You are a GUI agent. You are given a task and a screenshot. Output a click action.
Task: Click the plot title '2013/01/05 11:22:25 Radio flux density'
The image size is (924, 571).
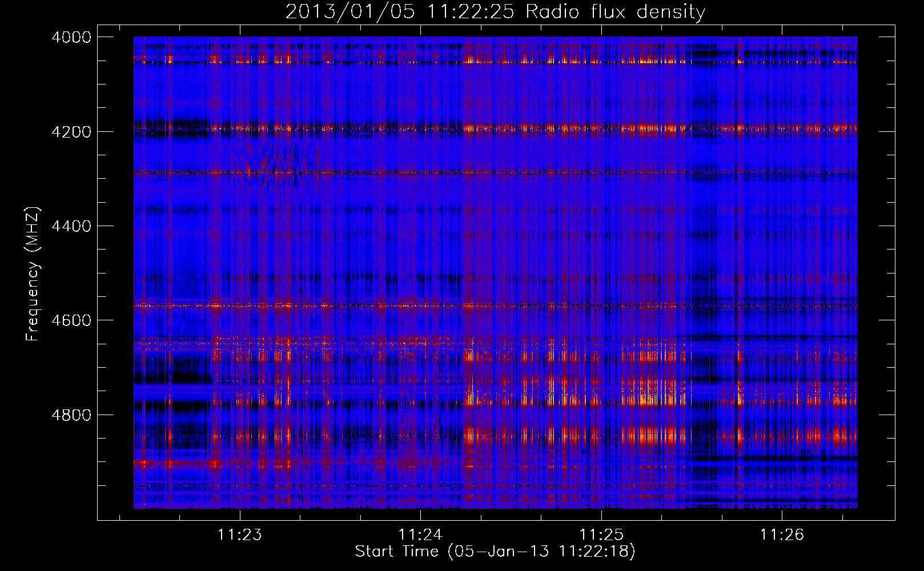pos(495,12)
